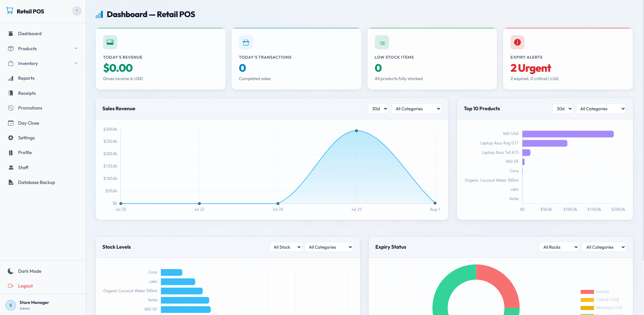Click the dashboard title chart icon
This screenshot has width=644, height=315.
[99, 14]
